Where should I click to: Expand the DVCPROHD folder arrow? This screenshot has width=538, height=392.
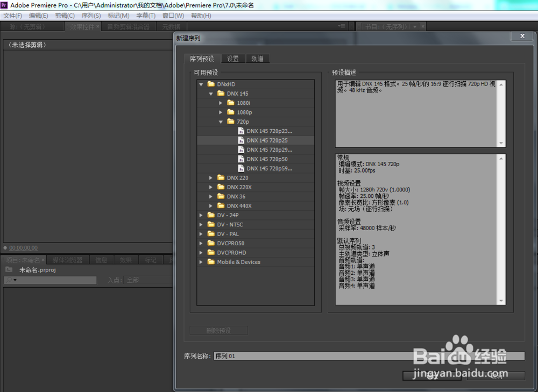[x=201, y=252]
